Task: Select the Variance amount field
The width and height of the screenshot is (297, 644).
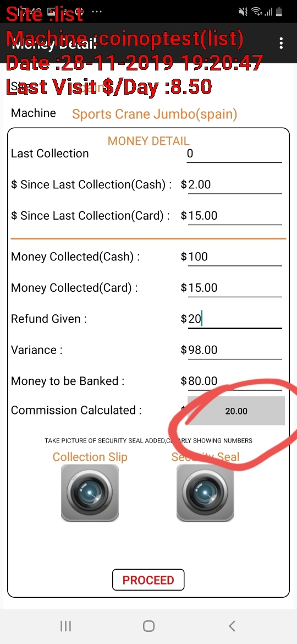Action: point(234,350)
